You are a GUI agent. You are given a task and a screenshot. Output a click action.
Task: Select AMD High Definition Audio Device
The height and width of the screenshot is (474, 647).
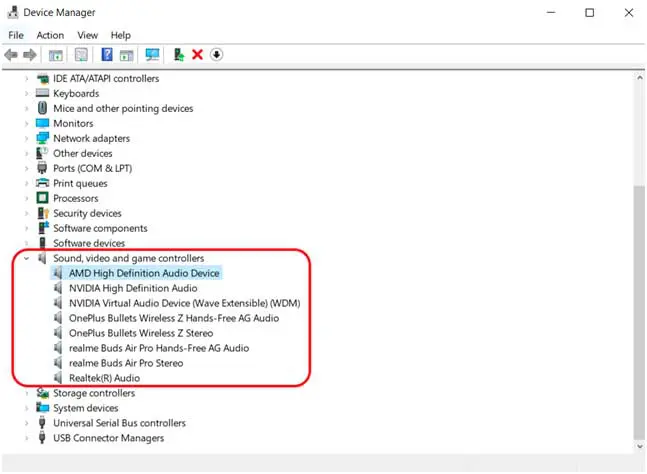click(144, 273)
